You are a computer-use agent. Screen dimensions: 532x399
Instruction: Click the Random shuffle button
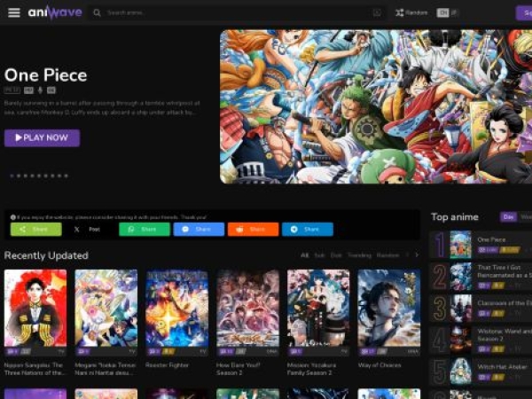tap(411, 13)
